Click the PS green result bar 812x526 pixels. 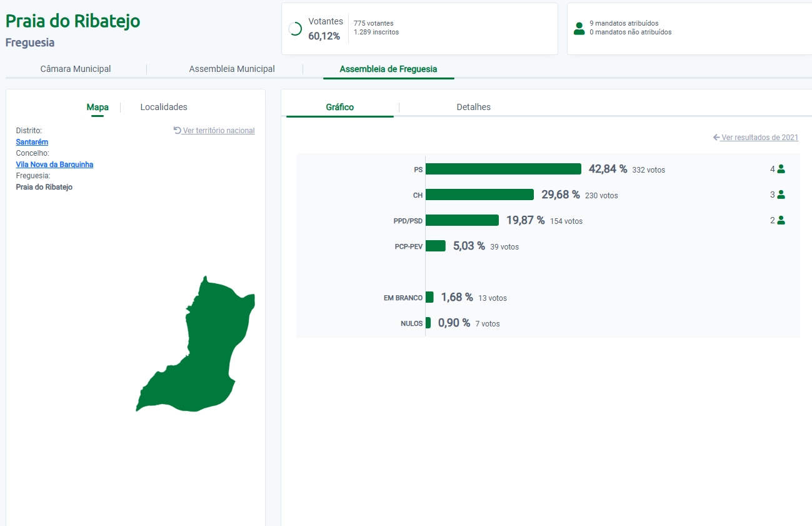coord(503,169)
